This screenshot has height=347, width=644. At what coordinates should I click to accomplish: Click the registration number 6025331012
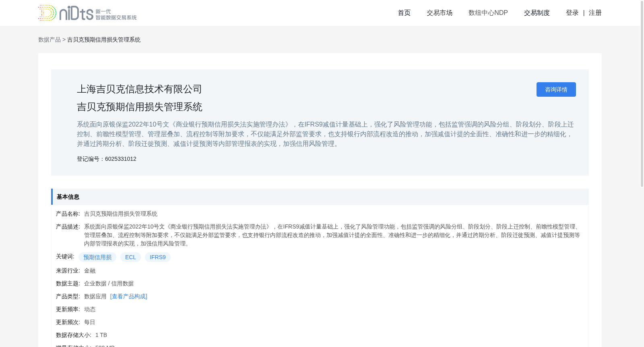(x=121, y=159)
